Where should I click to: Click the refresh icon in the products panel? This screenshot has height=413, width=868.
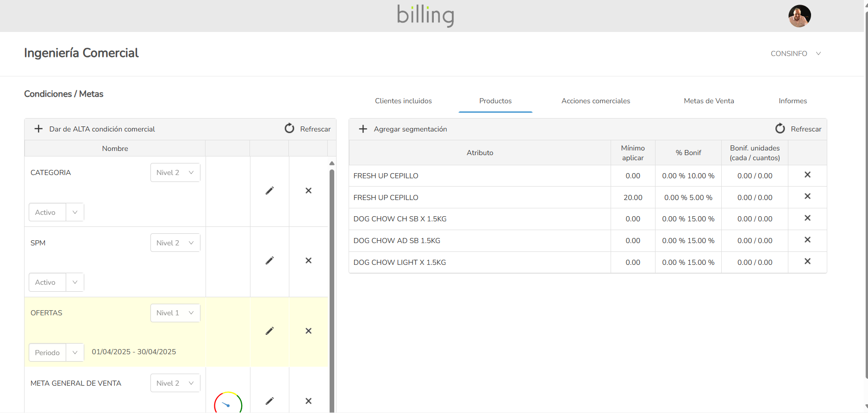pos(780,129)
